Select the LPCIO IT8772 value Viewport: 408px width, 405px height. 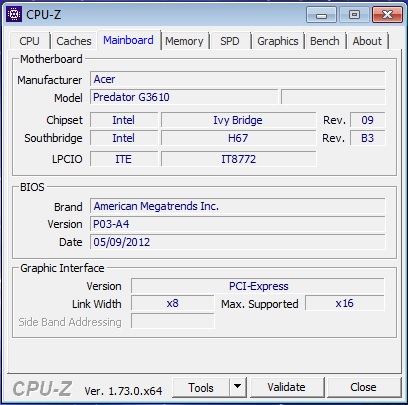click(x=238, y=159)
